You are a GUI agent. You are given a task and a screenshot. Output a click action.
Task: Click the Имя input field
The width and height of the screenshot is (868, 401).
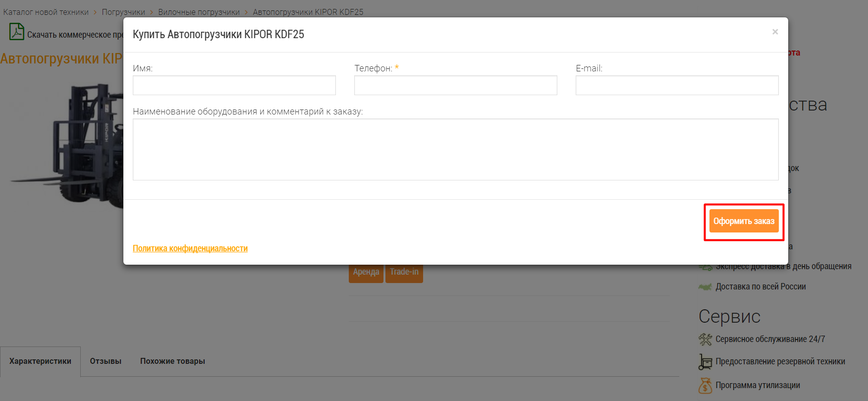[x=234, y=85]
